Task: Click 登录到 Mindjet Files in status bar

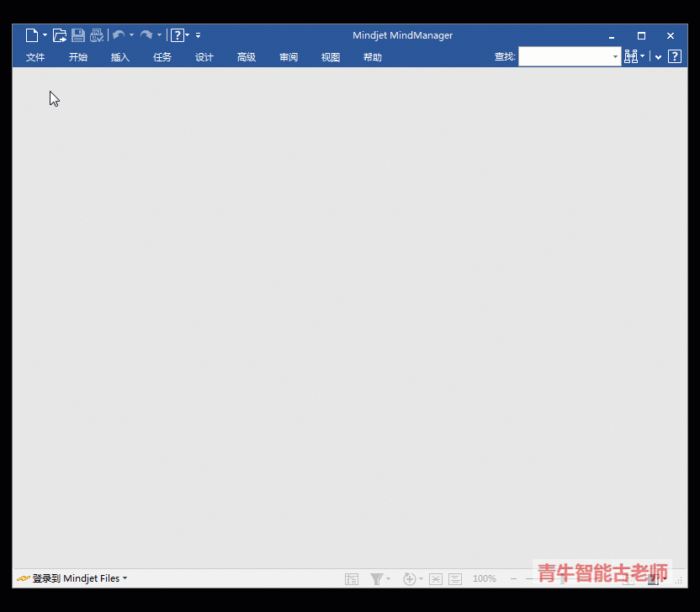Action: 76,578
